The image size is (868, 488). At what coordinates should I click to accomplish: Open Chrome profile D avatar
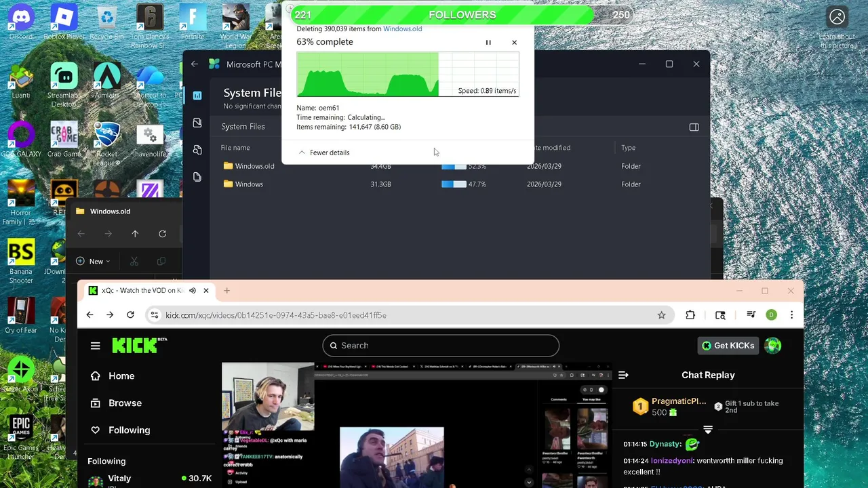[771, 315]
